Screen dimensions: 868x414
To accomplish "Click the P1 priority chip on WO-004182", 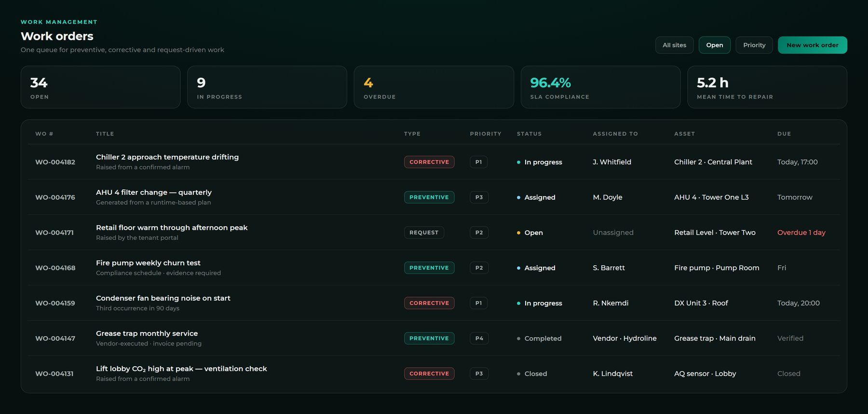I will click(478, 162).
